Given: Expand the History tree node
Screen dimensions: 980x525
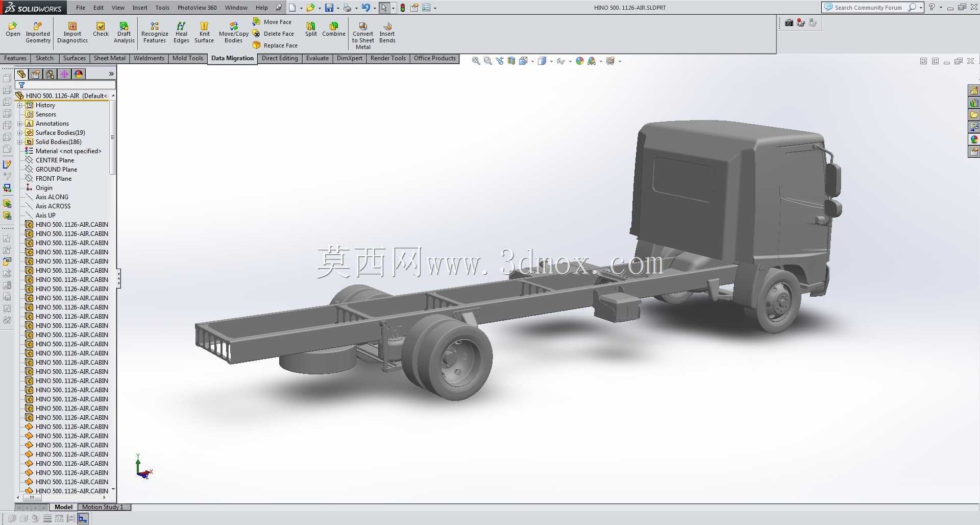Looking at the screenshot, I should (20, 105).
